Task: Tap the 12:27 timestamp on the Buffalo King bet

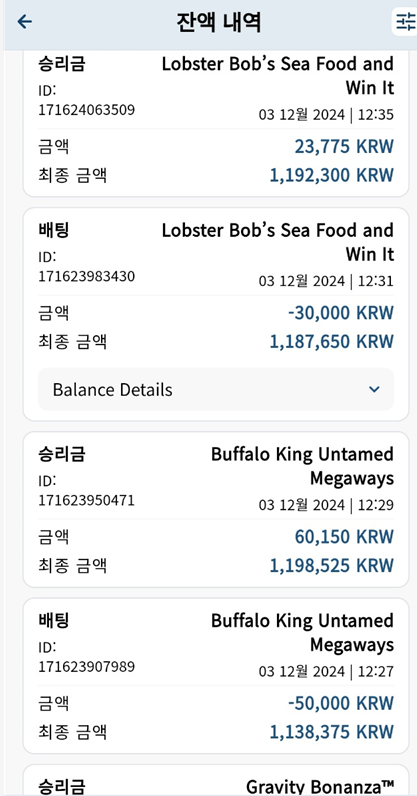Action: pyautogui.click(x=375, y=672)
